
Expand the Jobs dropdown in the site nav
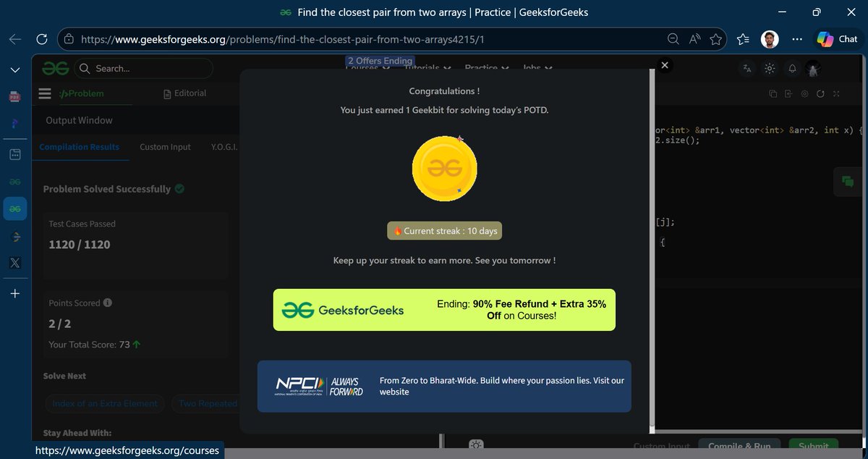537,69
